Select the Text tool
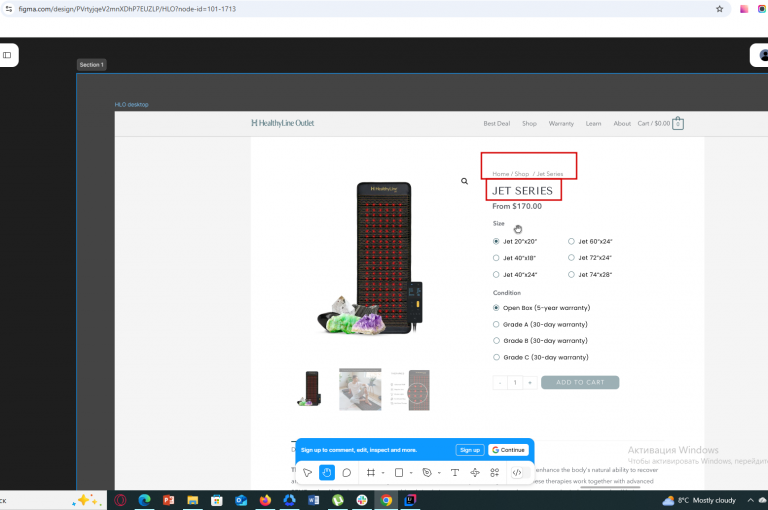This screenshot has width=768, height=510. coord(455,473)
